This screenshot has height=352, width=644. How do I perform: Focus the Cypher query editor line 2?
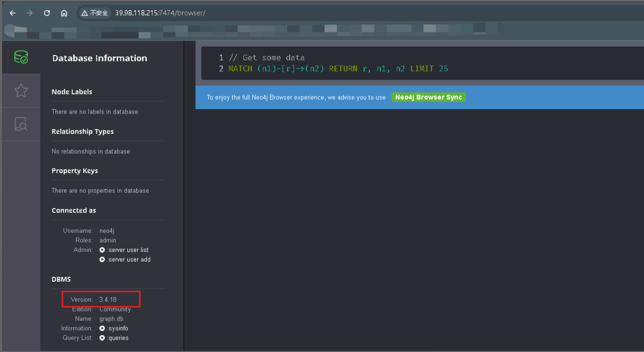(338, 69)
